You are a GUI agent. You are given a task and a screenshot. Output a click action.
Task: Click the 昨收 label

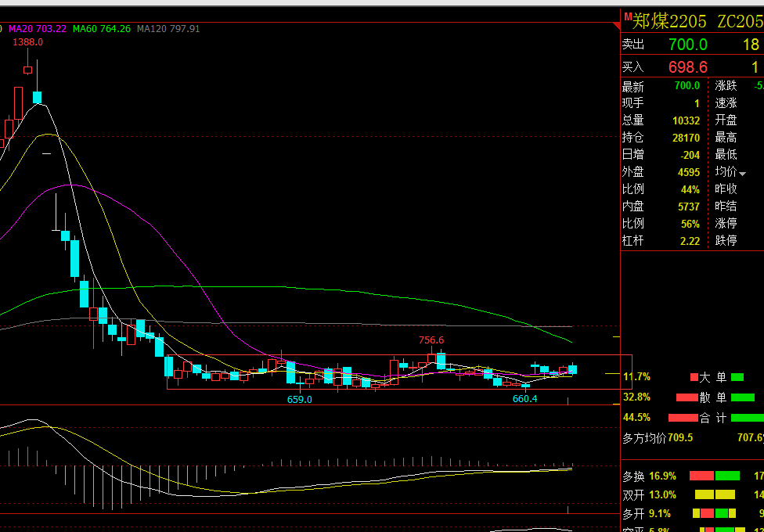(726, 189)
